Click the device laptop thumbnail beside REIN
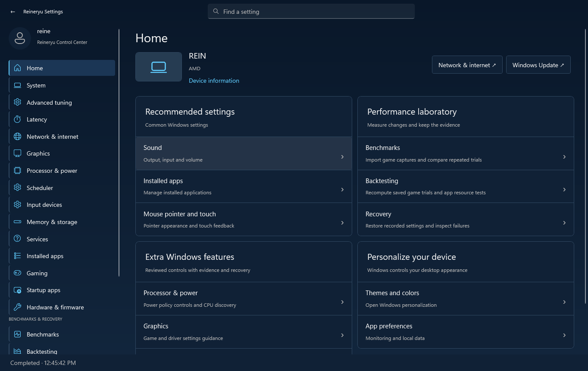This screenshot has width=588, height=371. coord(159,67)
